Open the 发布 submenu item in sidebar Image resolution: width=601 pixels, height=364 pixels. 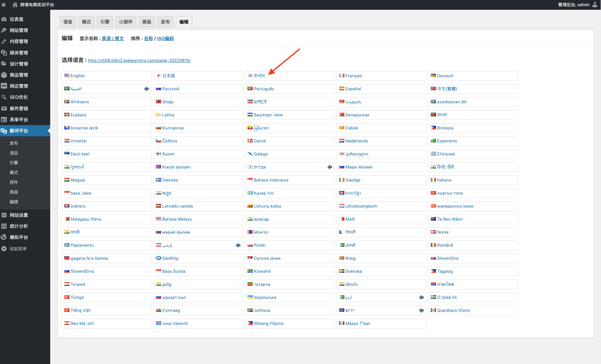14,143
